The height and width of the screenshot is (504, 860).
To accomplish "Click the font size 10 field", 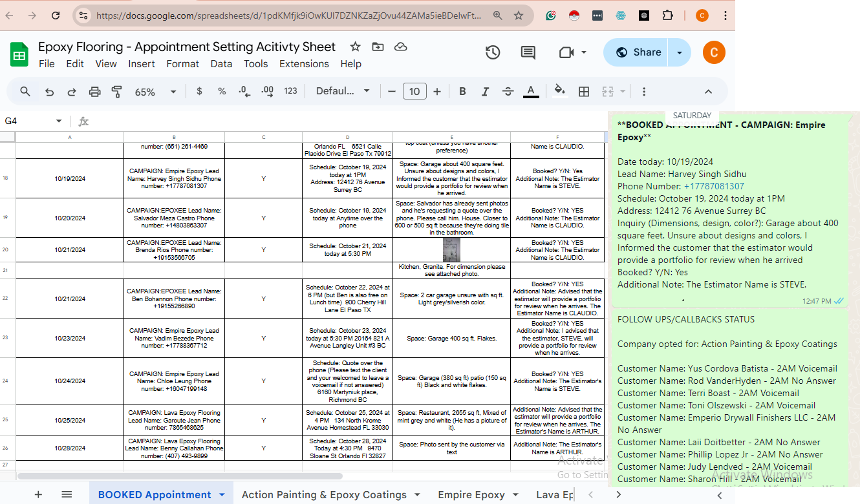I will (414, 92).
